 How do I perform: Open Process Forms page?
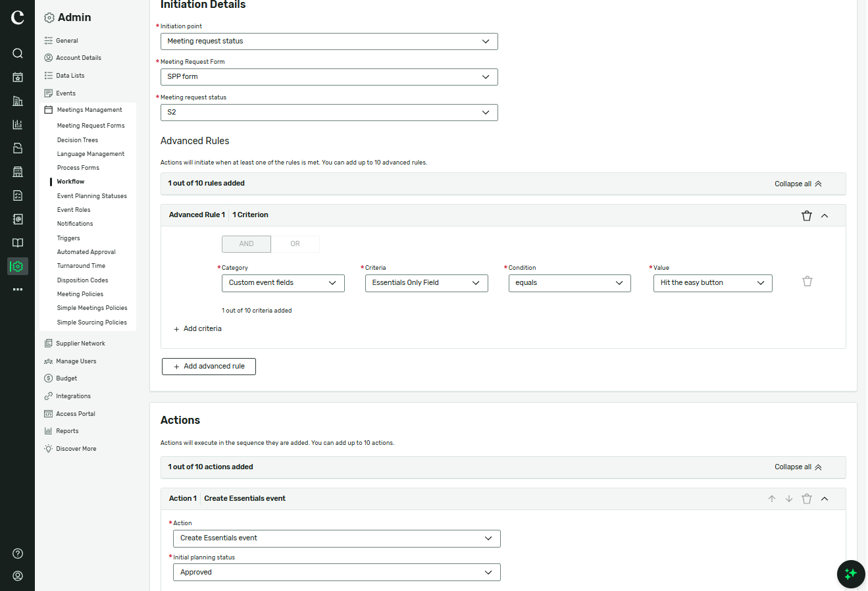coord(78,168)
